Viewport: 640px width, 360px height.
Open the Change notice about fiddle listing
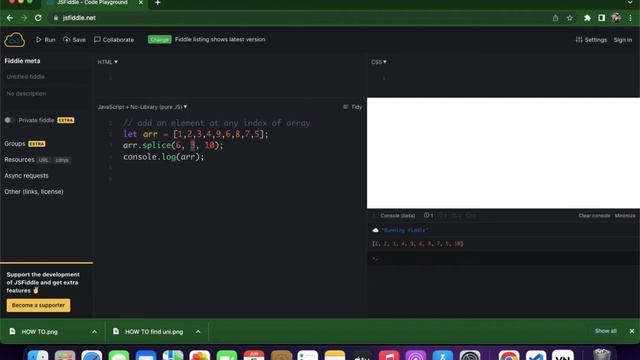[159, 40]
